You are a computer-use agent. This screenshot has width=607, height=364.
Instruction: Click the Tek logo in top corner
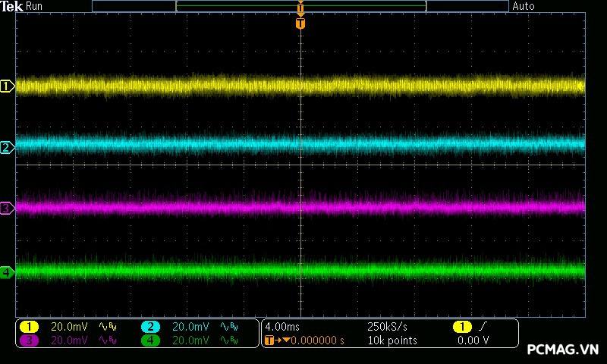tap(12, 6)
